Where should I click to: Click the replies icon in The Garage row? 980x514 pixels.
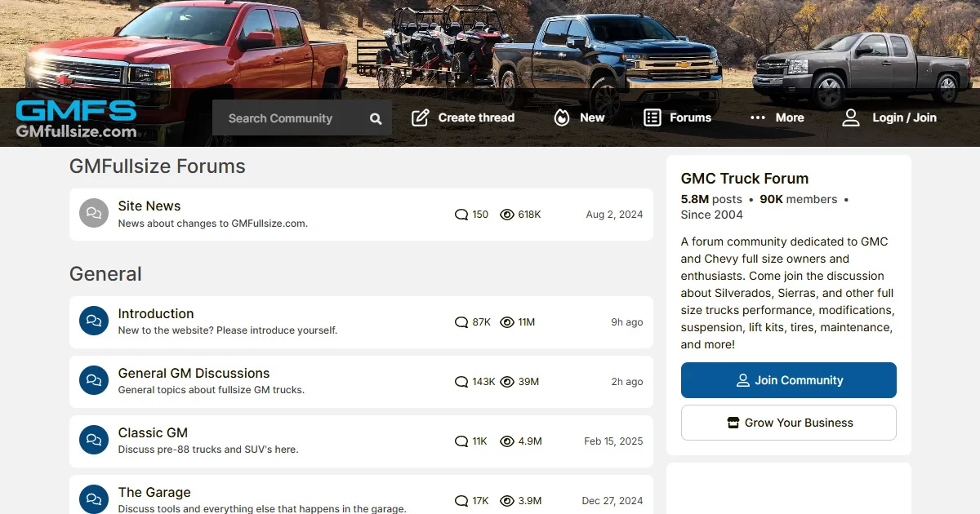(461, 501)
